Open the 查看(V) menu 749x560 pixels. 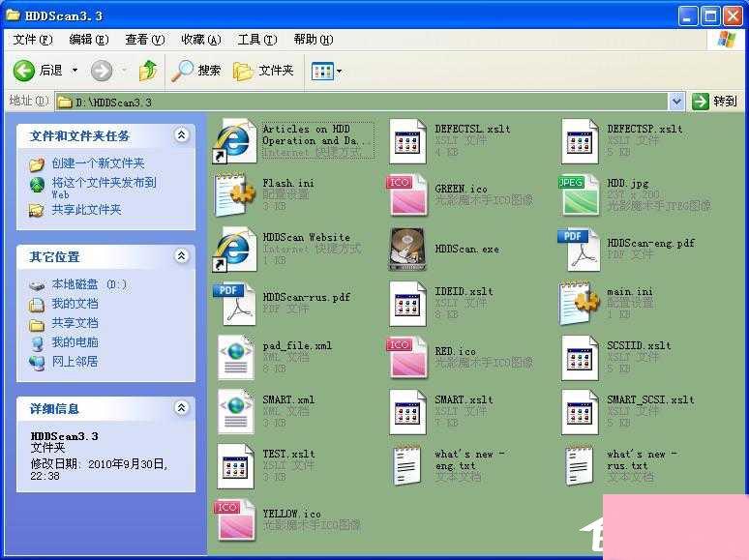[145, 40]
